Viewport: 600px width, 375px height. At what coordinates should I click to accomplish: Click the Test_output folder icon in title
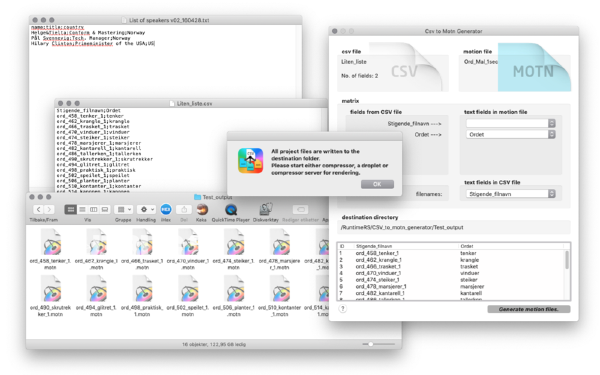click(197, 197)
